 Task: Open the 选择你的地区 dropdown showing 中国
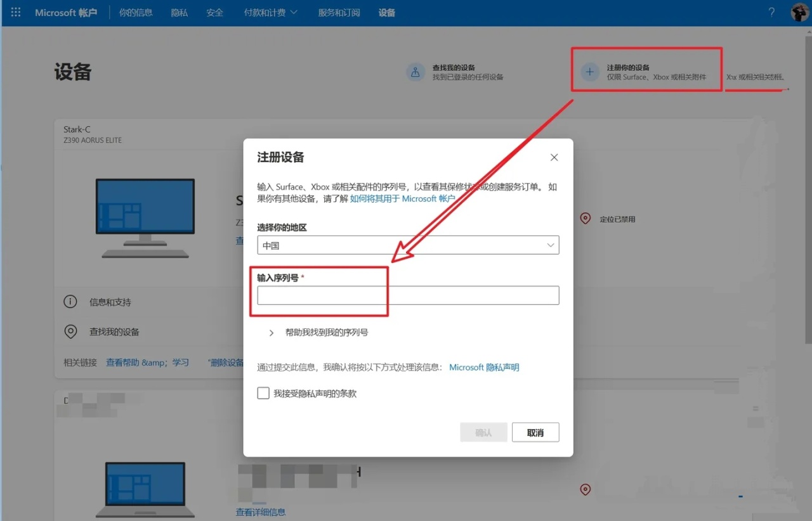click(x=408, y=245)
